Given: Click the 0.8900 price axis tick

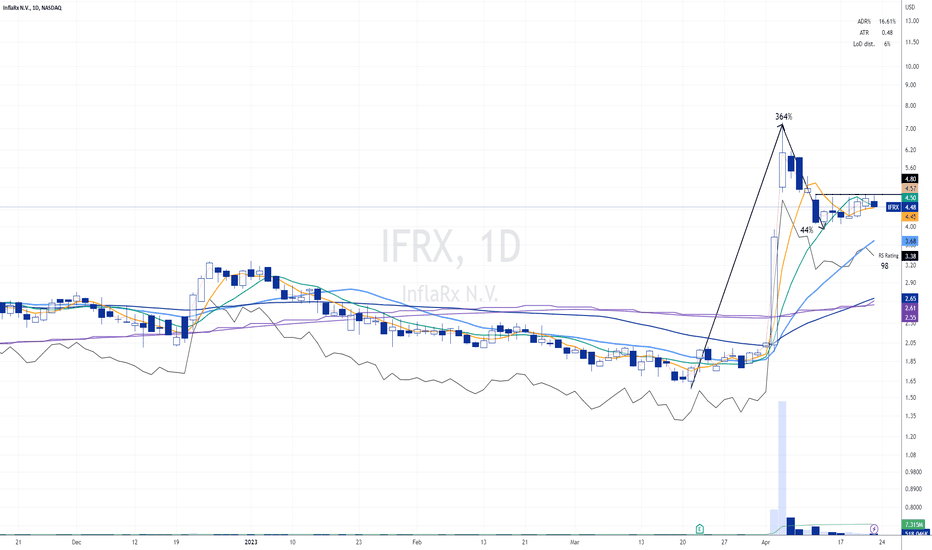Looking at the screenshot, I should pyautogui.click(x=912, y=489).
